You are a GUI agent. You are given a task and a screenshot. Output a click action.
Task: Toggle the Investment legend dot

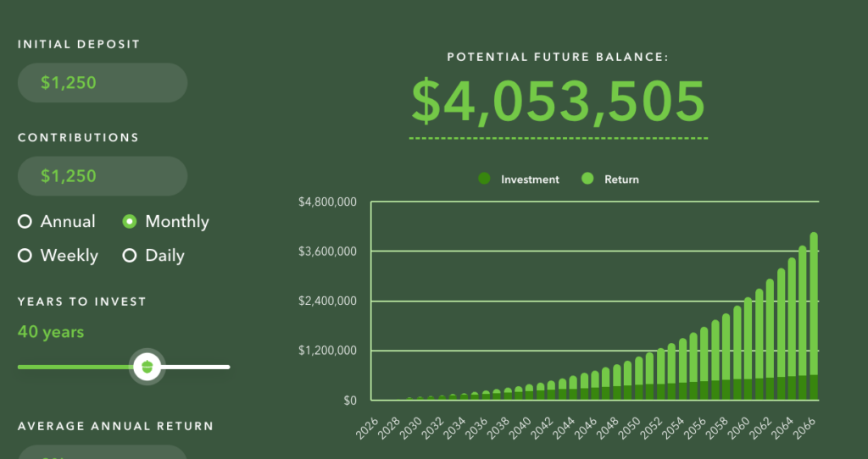(x=484, y=179)
